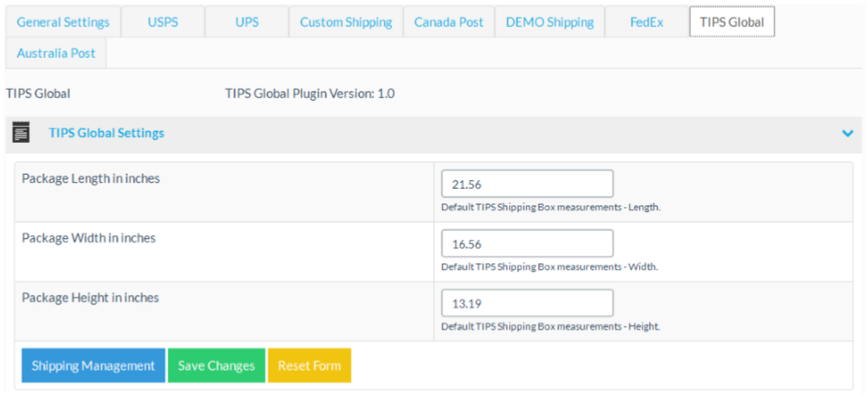Open the TIPS Global Settings heading link
868x398 pixels.
coord(107,134)
